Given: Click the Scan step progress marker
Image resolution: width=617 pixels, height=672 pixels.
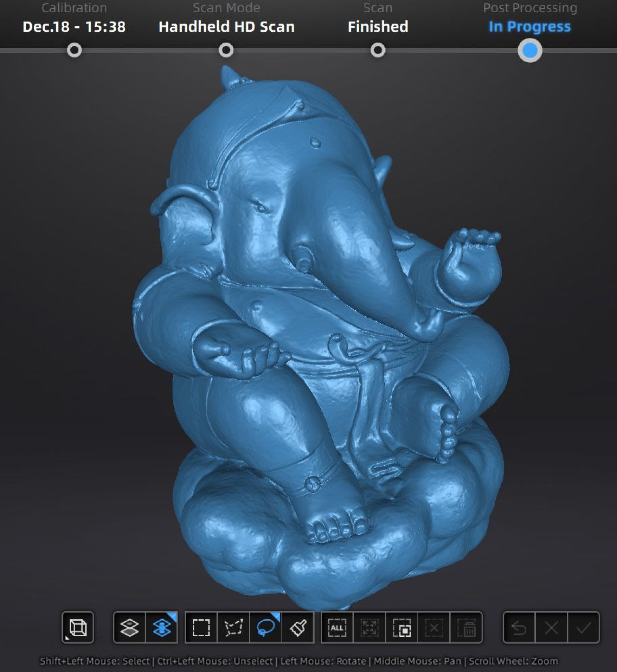Looking at the screenshot, I should coord(378,50).
